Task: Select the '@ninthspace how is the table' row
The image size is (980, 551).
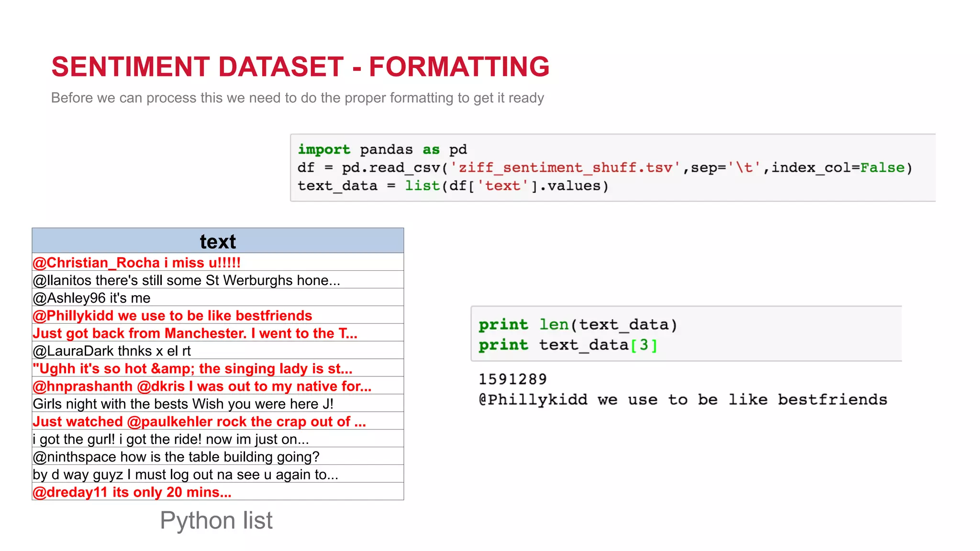Action: (x=218, y=457)
